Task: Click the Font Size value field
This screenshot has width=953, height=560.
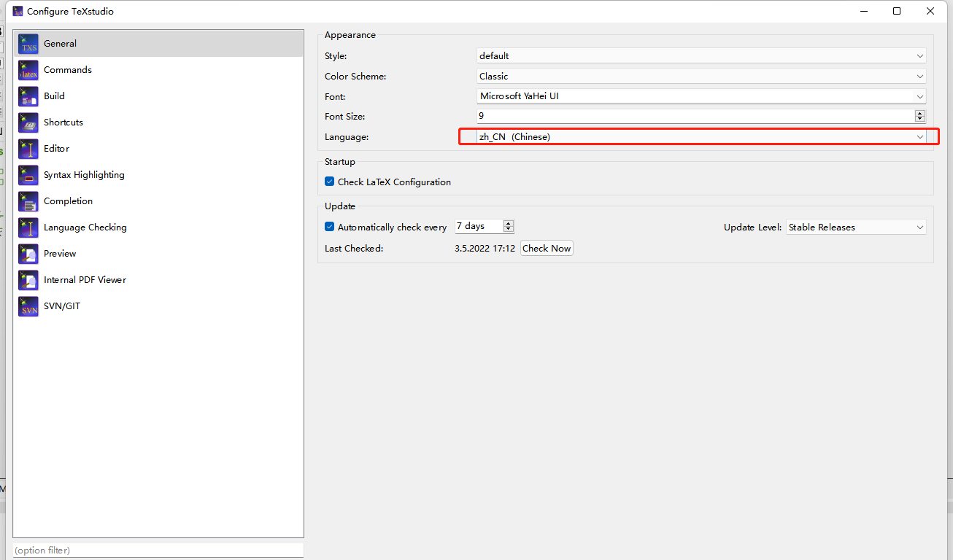Action: pos(695,116)
